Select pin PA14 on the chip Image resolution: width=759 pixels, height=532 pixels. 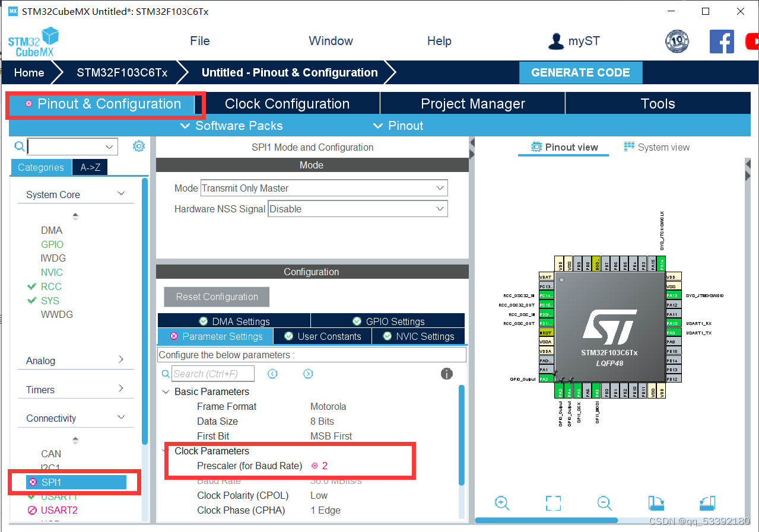click(662, 264)
